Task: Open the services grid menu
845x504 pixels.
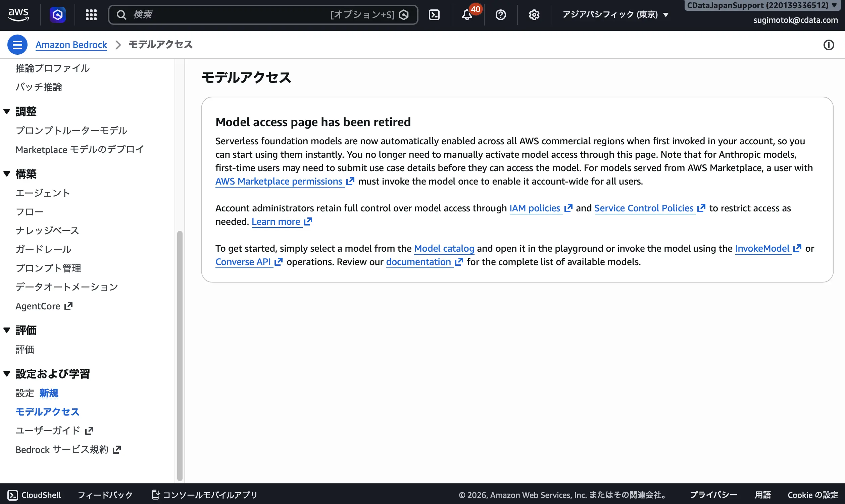Action: click(x=91, y=15)
